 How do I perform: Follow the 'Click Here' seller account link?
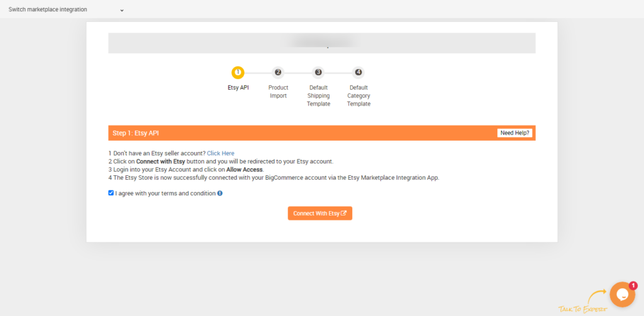[x=220, y=153]
